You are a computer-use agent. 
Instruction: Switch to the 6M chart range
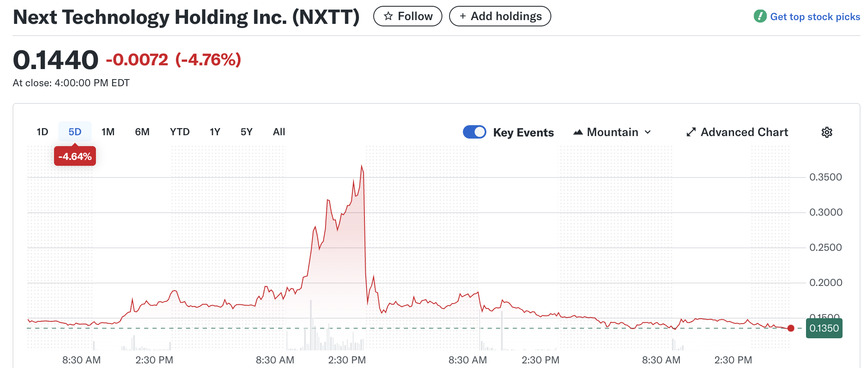click(142, 131)
